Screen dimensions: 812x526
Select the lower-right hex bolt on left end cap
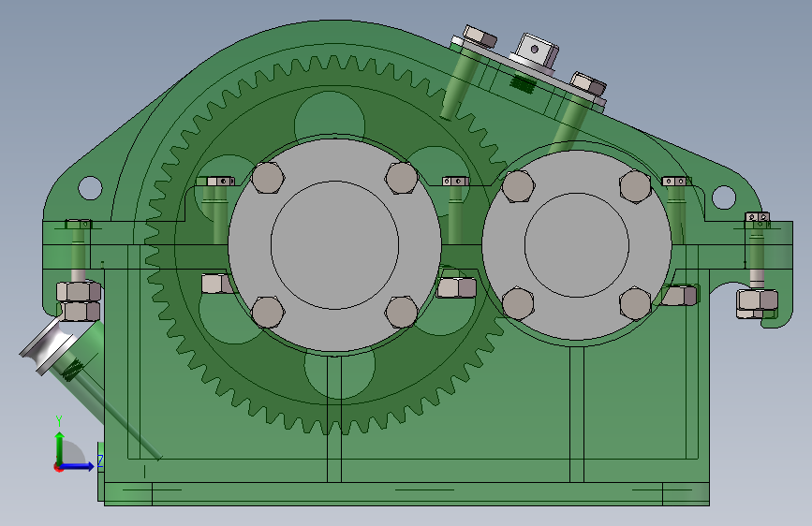click(402, 313)
